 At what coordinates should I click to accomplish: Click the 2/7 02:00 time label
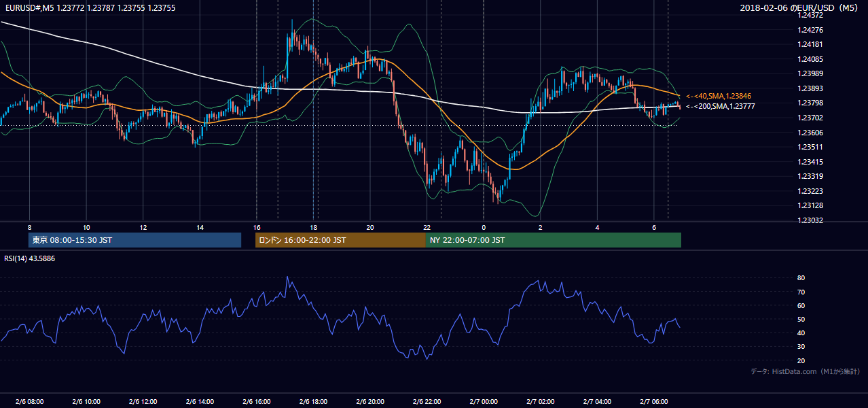[x=541, y=401]
